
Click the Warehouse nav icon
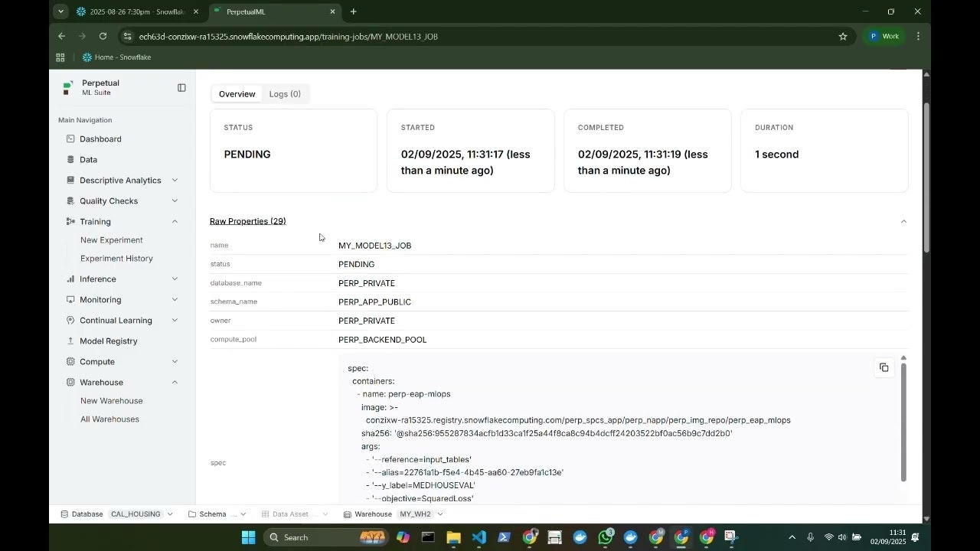70,383
